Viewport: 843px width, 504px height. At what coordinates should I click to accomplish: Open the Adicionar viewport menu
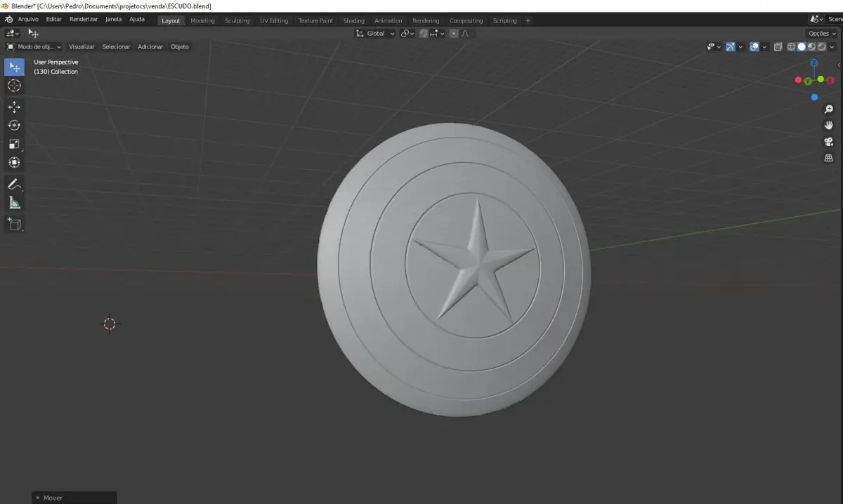[x=150, y=46]
